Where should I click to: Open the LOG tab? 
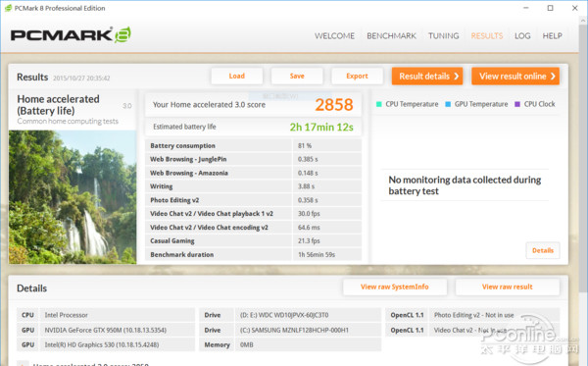pos(522,36)
